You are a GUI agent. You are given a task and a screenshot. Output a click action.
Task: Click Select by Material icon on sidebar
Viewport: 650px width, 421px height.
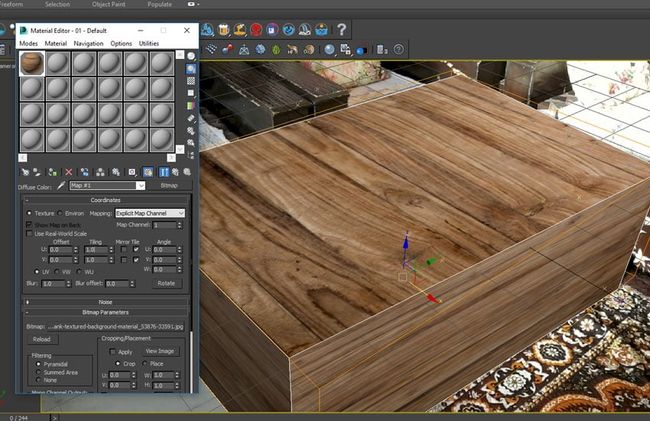pos(191,143)
